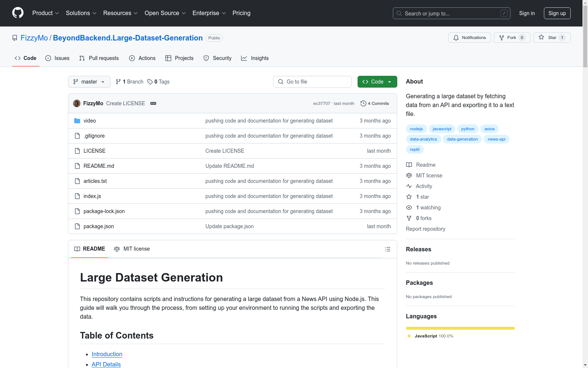Click the articles.txt file icon
The height and width of the screenshot is (368, 588).
point(77,181)
